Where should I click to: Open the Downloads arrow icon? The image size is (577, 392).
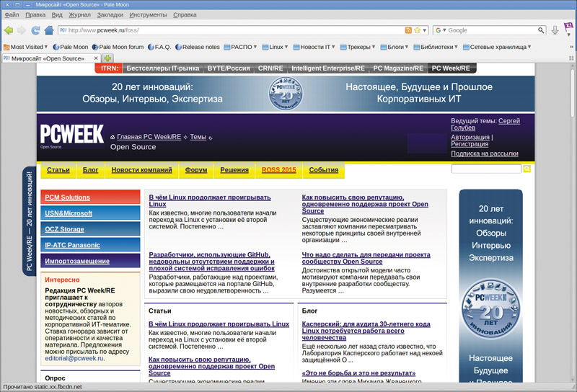tap(555, 30)
